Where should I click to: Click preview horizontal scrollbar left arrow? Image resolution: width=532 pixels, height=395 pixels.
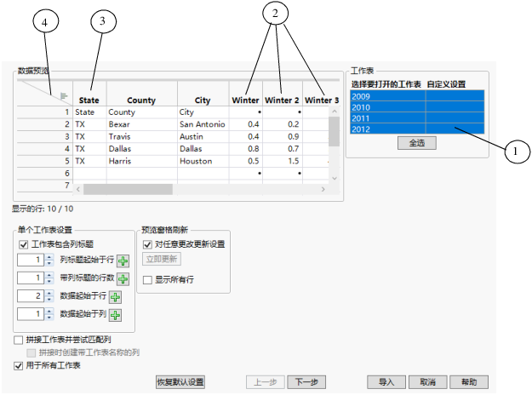[x=78, y=189]
